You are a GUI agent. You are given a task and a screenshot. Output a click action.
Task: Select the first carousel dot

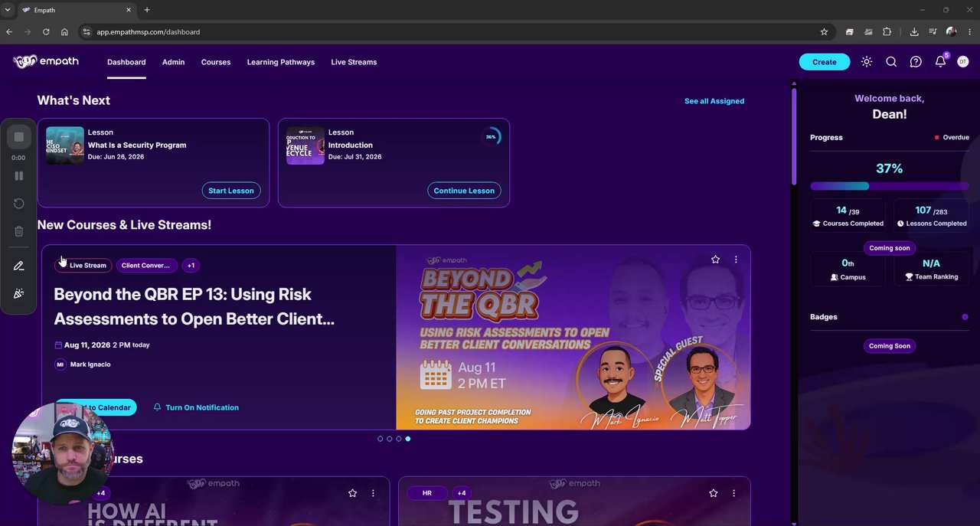coord(381,439)
